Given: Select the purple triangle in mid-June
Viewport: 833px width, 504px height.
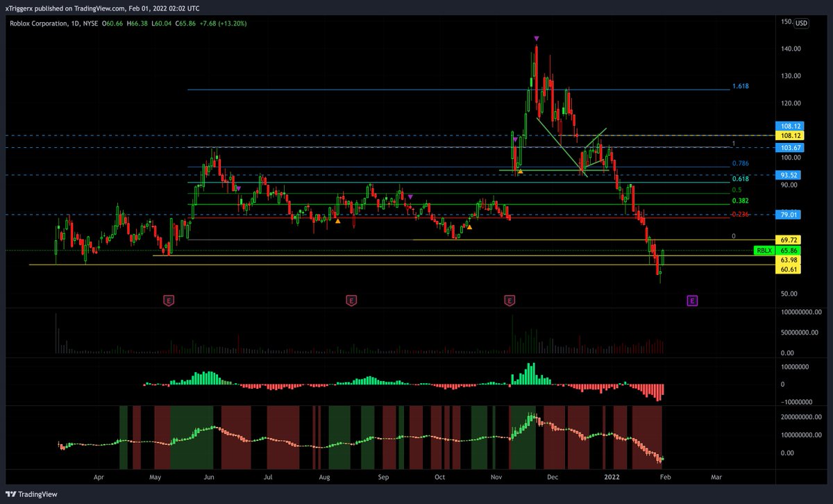Looking at the screenshot, I should 238,188.
